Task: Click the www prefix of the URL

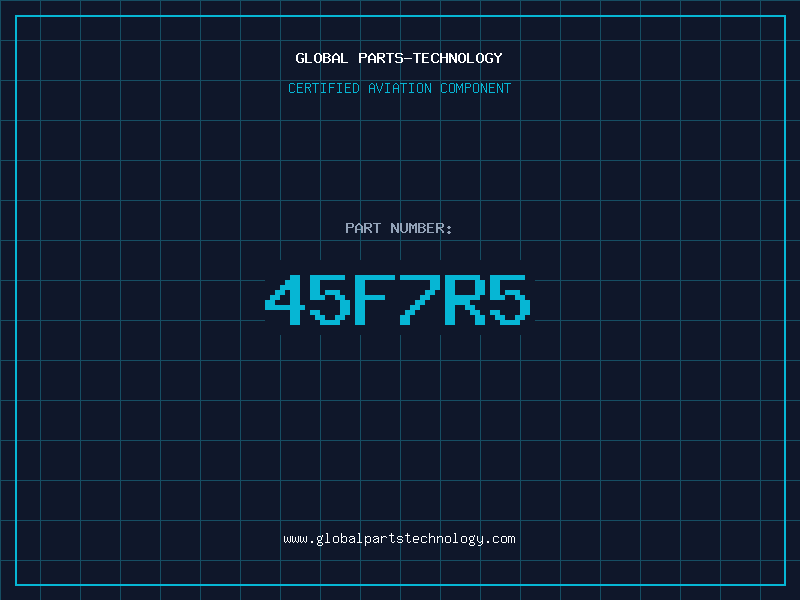Action: point(295,540)
